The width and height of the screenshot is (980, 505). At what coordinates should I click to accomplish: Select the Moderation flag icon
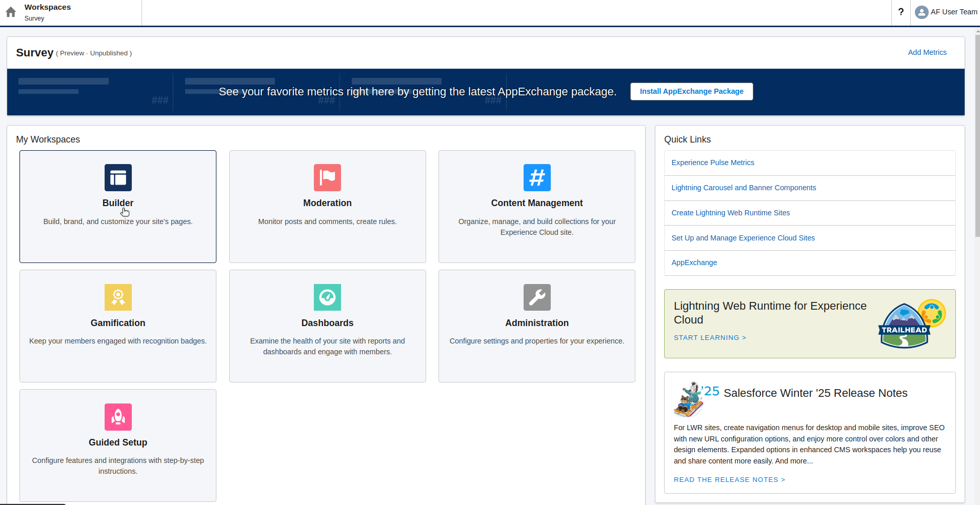[327, 177]
